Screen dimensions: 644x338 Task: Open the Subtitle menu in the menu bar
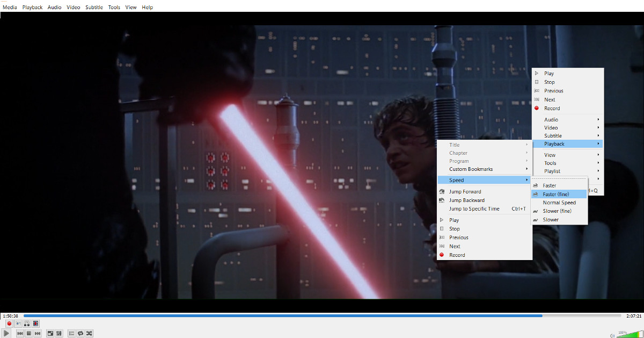[94, 8]
